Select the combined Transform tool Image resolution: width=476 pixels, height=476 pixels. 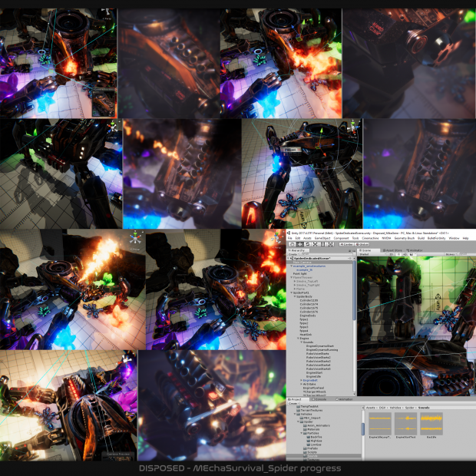pyautogui.click(x=331, y=244)
